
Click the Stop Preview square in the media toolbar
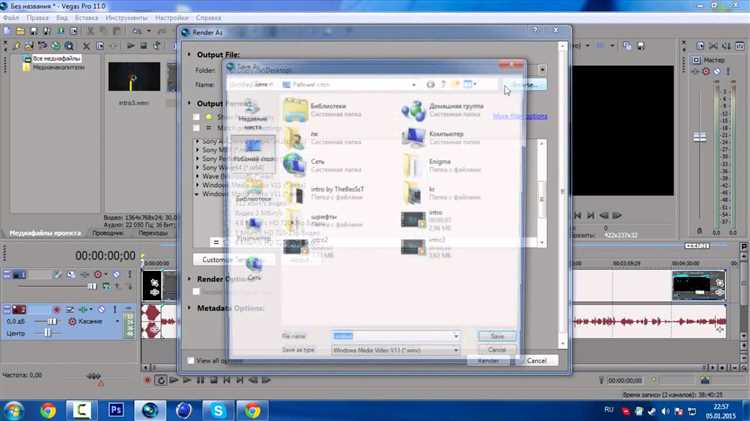tap(143, 46)
